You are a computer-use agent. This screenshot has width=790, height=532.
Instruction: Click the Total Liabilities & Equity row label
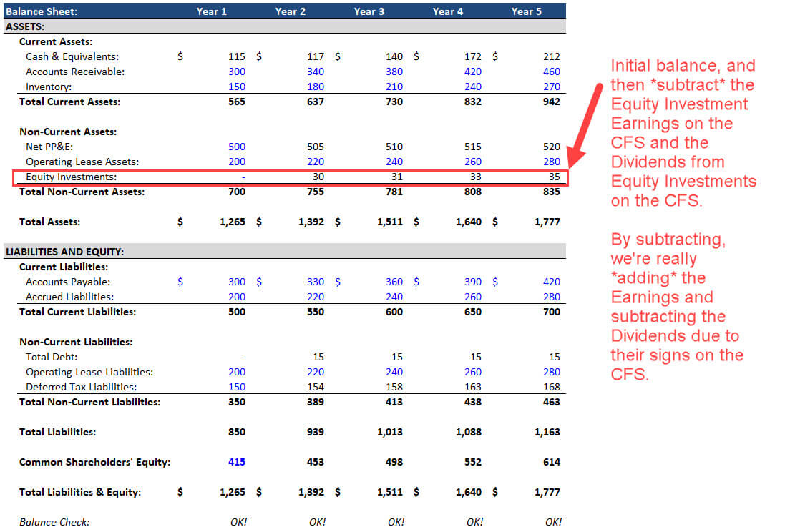coord(79,492)
